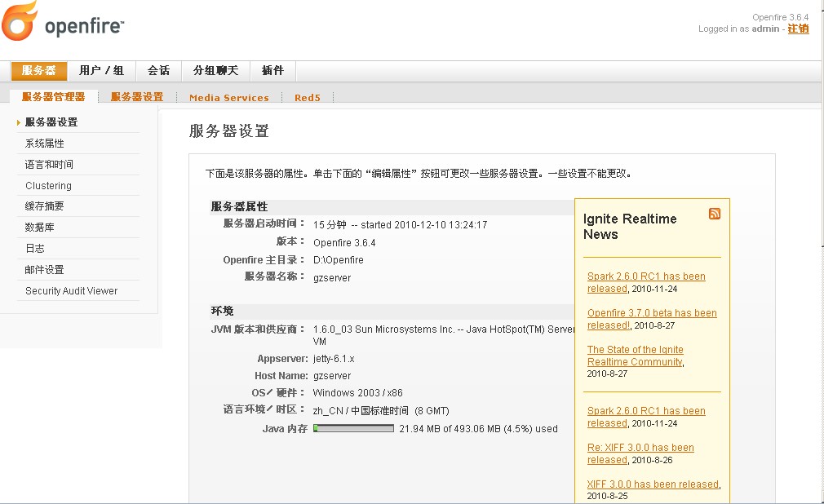Open 'The State of the Ignite Realtime Community' link
The height and width of the screenshot is (504, 824).
click(636, 356)
